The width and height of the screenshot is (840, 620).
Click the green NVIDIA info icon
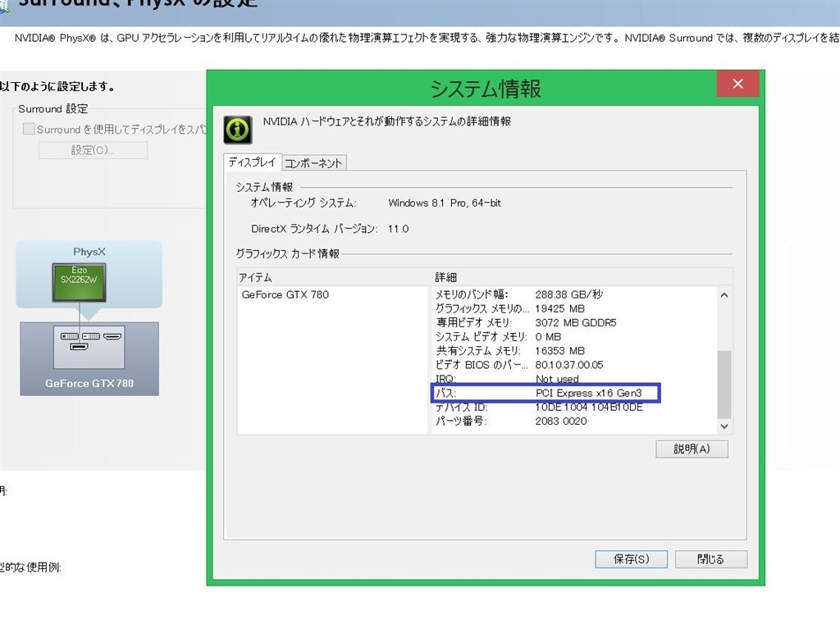pos(238,130)
